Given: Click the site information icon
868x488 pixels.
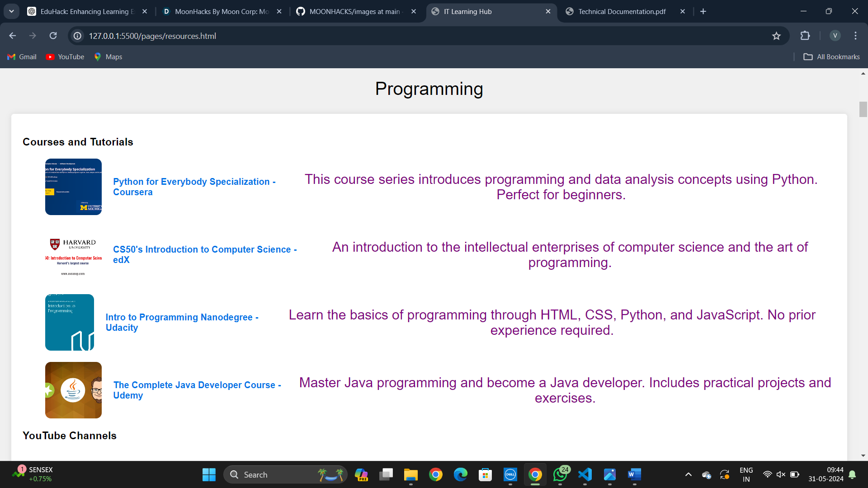Looking at the screenshot, I should click(78, 36).
